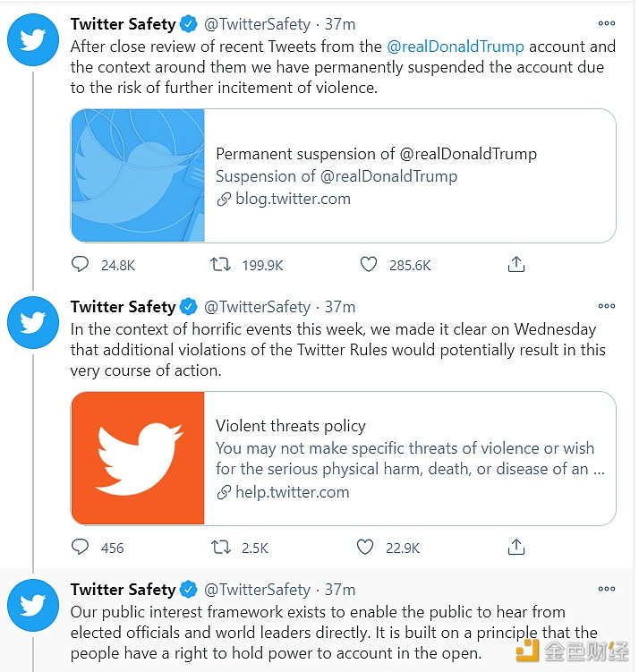This screenshot has height=672, width=639.
Task: Share the violent threats policy tweet
Action: pyautogui.click(x=516, y=547)
